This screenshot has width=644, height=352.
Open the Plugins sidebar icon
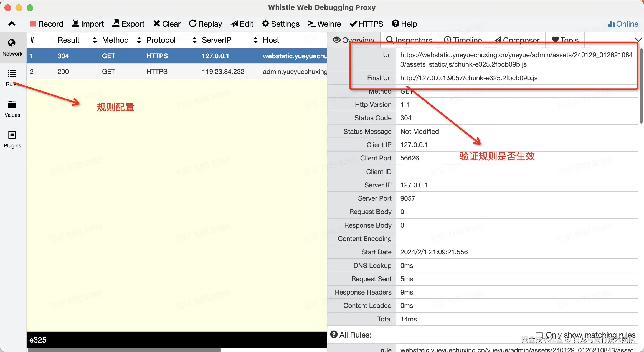12,135
